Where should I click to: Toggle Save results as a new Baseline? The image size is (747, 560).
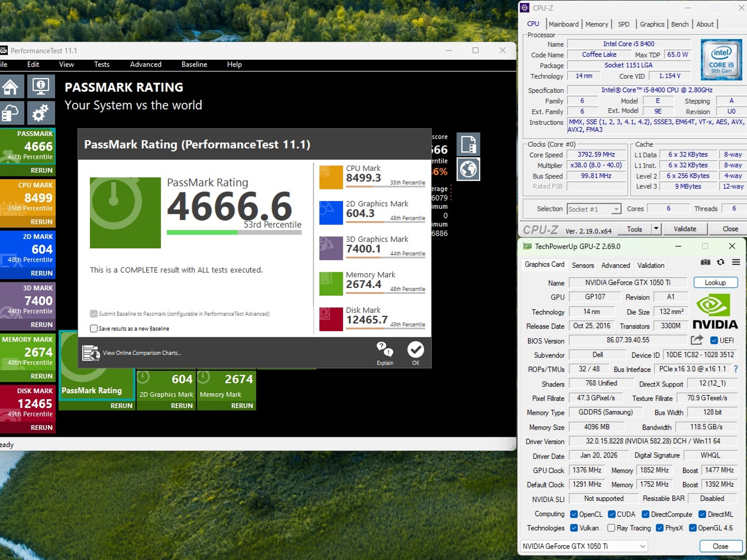point(94,328)
